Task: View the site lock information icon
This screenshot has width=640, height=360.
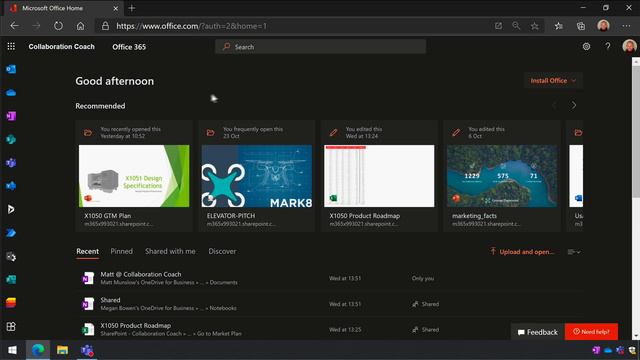Action: (105, 26)
